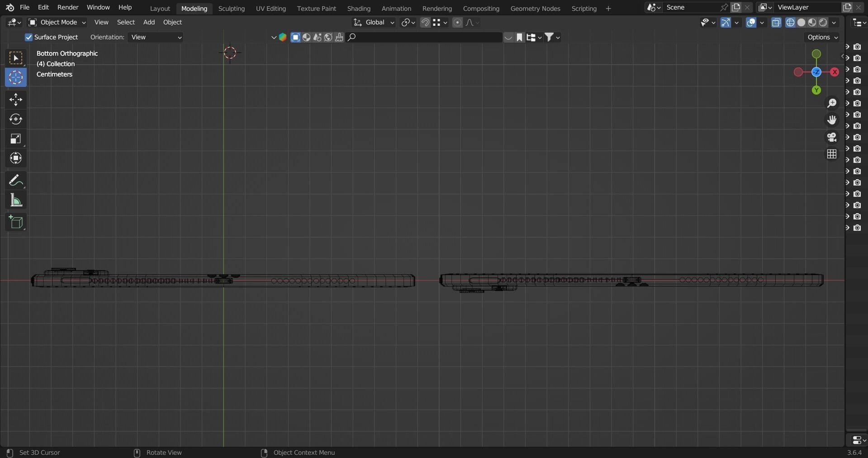Viewport: 868px width, 458px height.
Task: Toggle viewport gizmos visibility
Action: coord(726,23)
